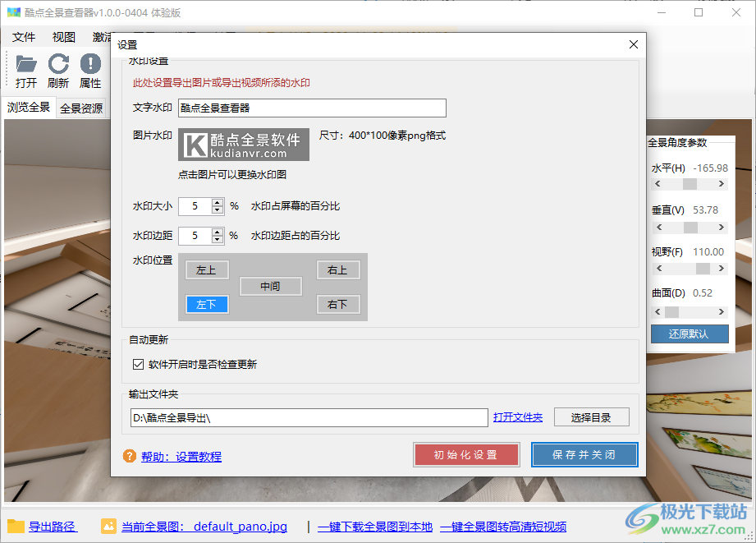
Task: Open the 视图 menu
Action: (64, 37)
